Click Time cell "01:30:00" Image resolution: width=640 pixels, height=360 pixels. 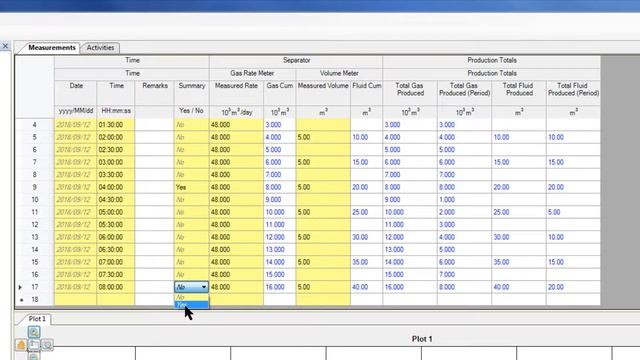tap(116, 125)
